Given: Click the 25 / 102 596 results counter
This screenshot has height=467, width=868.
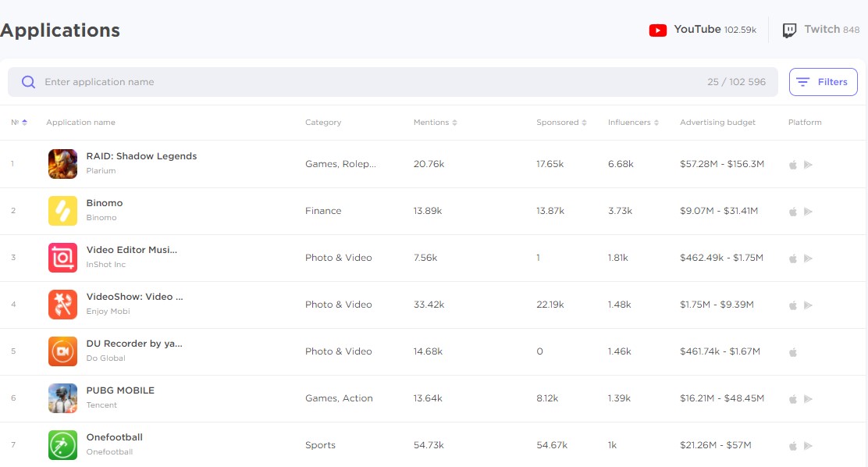Looking at the screenshot, I should click(736, 82).
